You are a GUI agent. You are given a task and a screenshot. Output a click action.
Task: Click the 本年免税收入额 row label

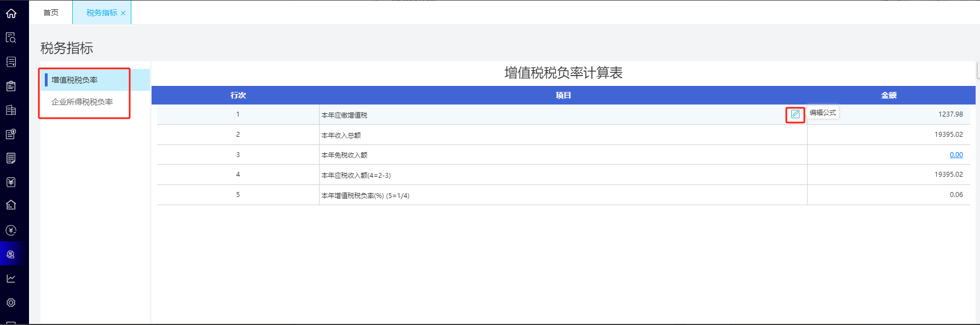(x=344, y=155)
